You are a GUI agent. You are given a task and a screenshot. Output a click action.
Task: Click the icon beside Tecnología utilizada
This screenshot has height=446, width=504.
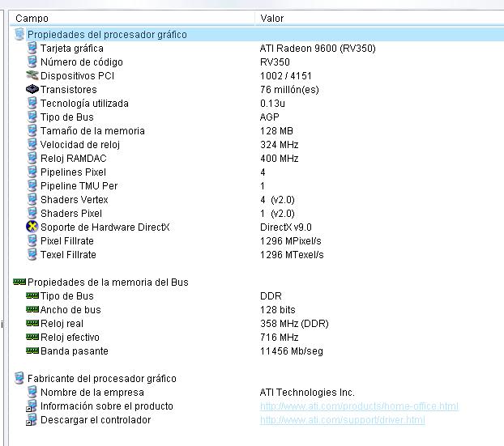tap(32, 103)
